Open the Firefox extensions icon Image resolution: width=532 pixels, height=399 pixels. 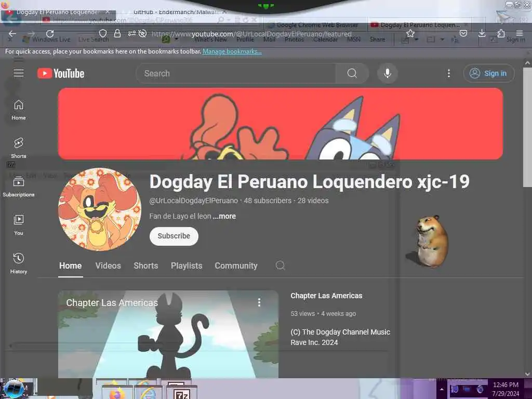coord(501,33)
